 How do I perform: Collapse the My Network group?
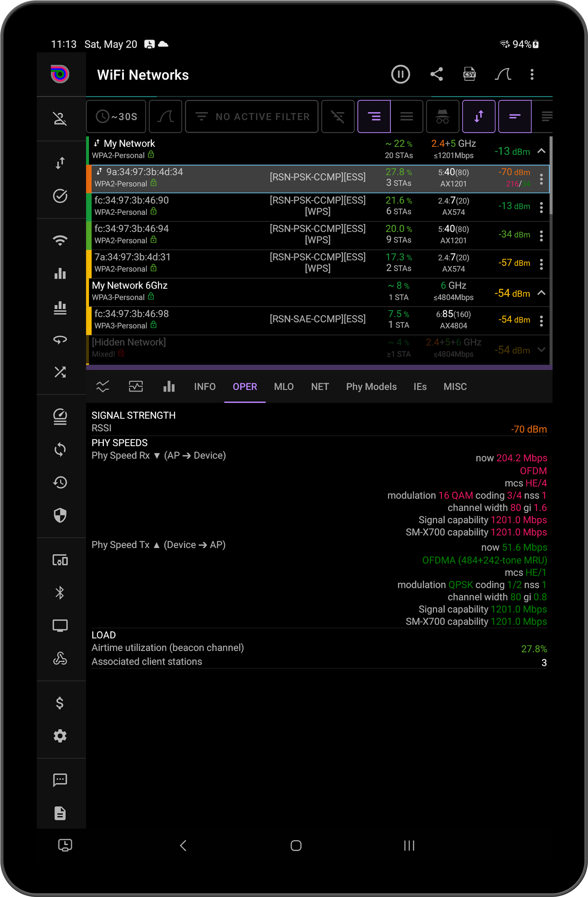pos(541,151)
